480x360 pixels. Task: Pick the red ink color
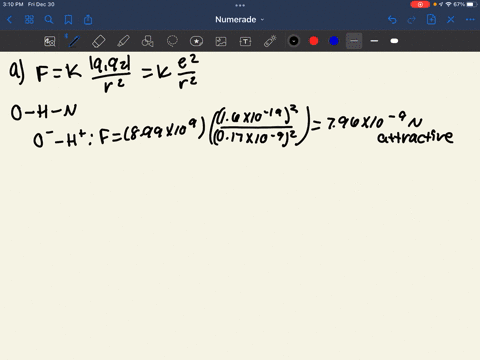pos(314,41)
